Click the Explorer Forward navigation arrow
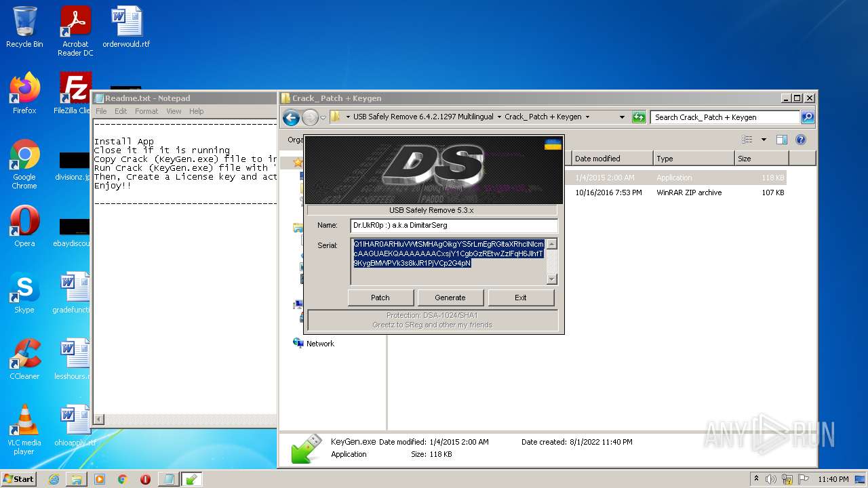 coord(310,117)
